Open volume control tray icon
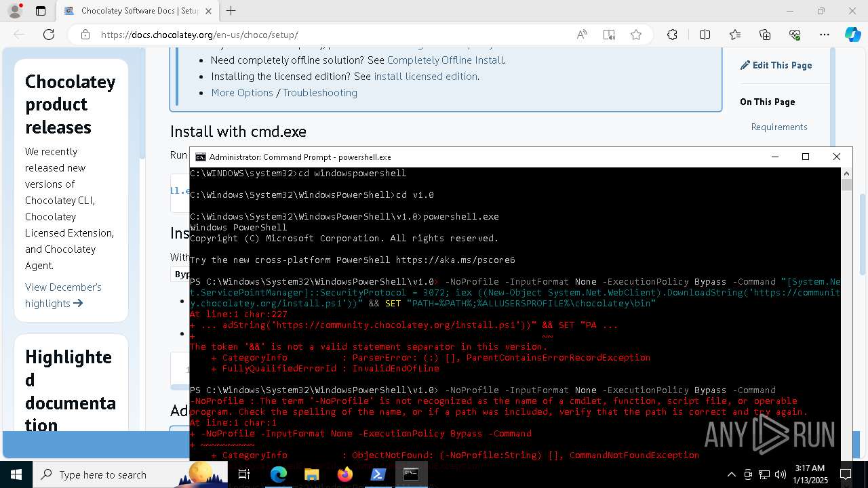 781,474
